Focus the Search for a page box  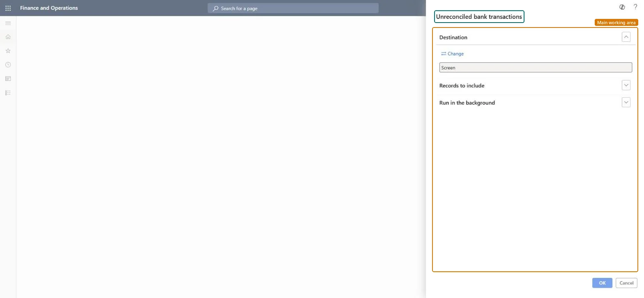pos(293,8)
